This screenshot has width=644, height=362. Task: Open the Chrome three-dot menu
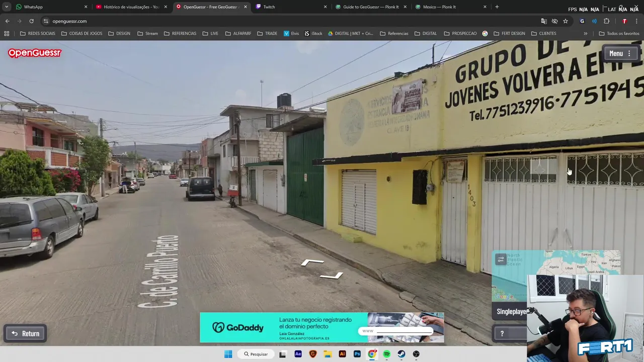[637, 21]
